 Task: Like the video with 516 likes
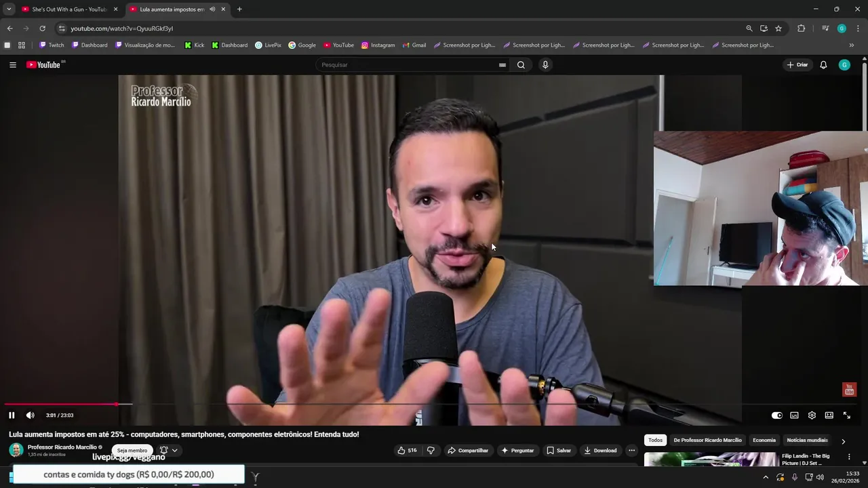click(x=407, y=451)
